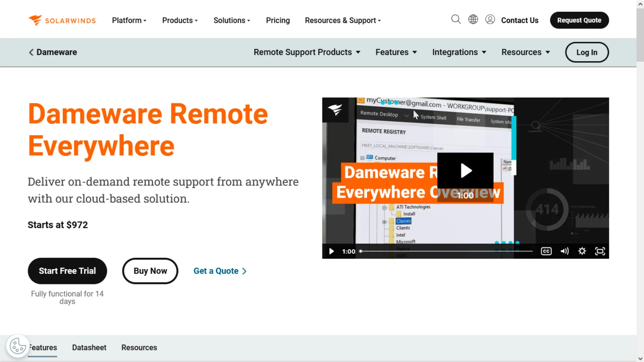Mute the video volume icon
Viewport: 644px width, 362px height.
[x=564, y=251]
